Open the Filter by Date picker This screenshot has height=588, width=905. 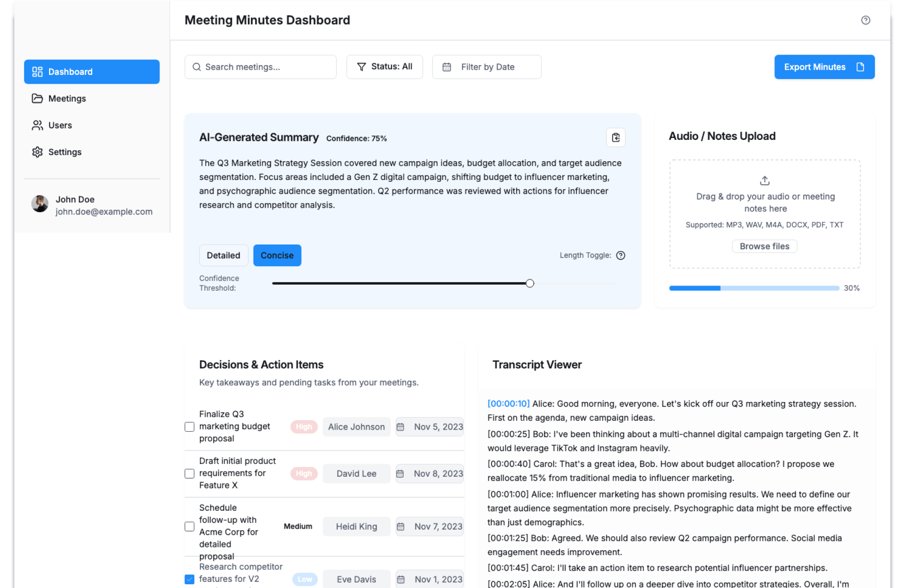[486, 67]
